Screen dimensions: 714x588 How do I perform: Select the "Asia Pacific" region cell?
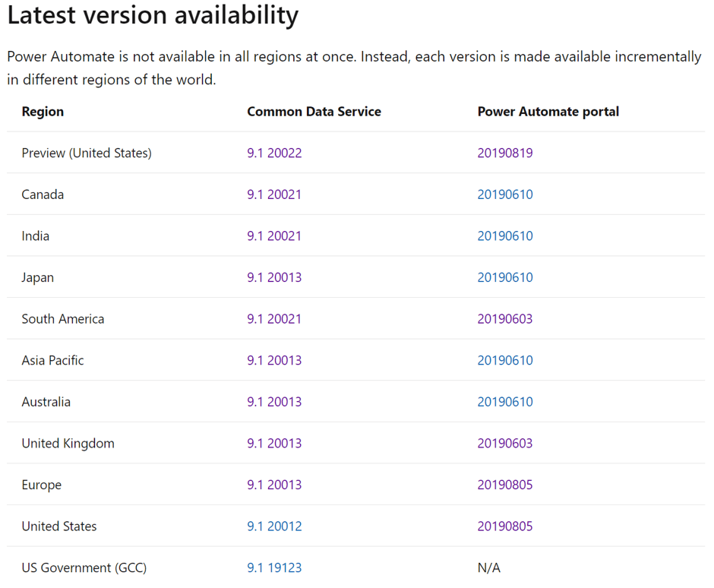pyautogui.click(x=53, y=360)
